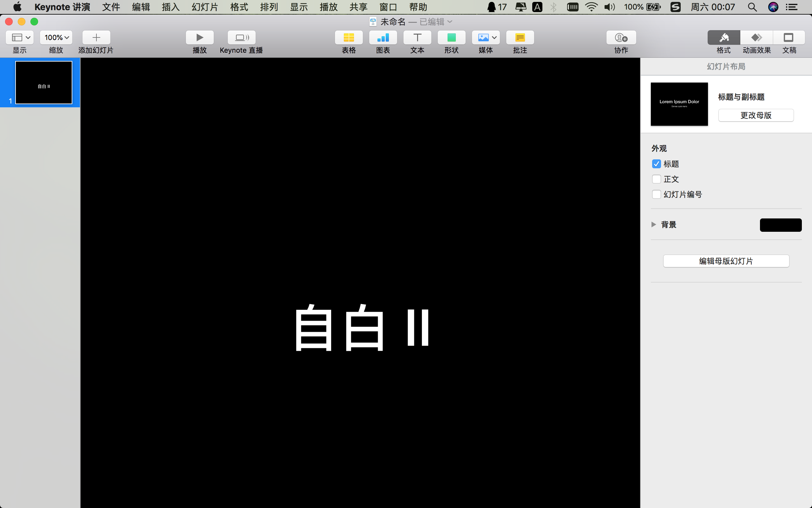Open the Shape picker
The image size is (812, 508).
tap(451, 37)
